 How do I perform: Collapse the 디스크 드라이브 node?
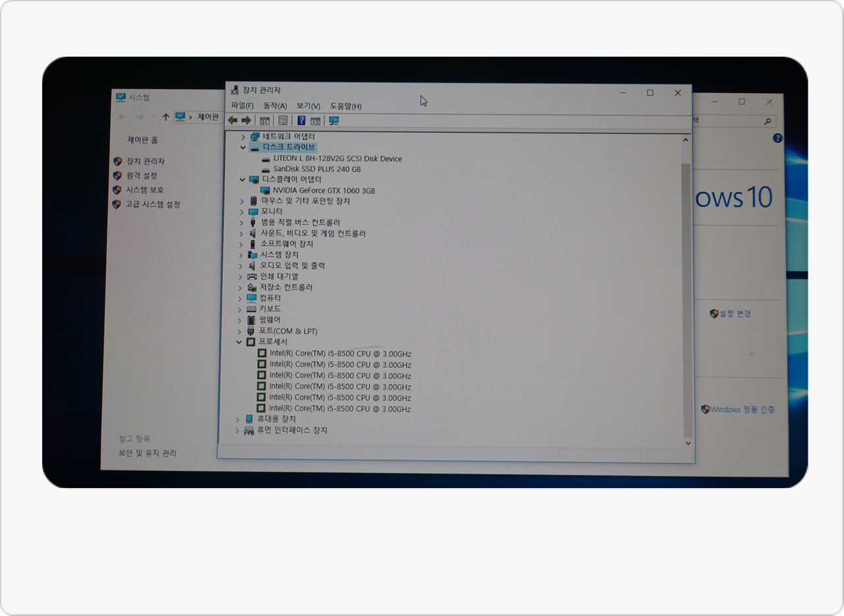click(243, 148)
